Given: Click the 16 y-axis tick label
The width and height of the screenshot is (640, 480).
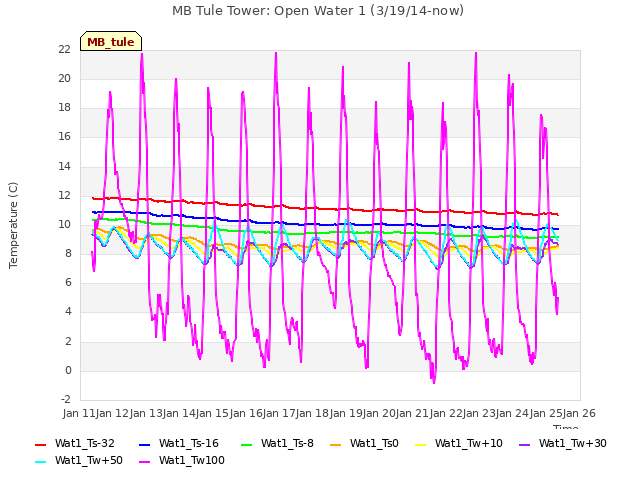Looking at the screenshot, I should [x=64, y=137].
